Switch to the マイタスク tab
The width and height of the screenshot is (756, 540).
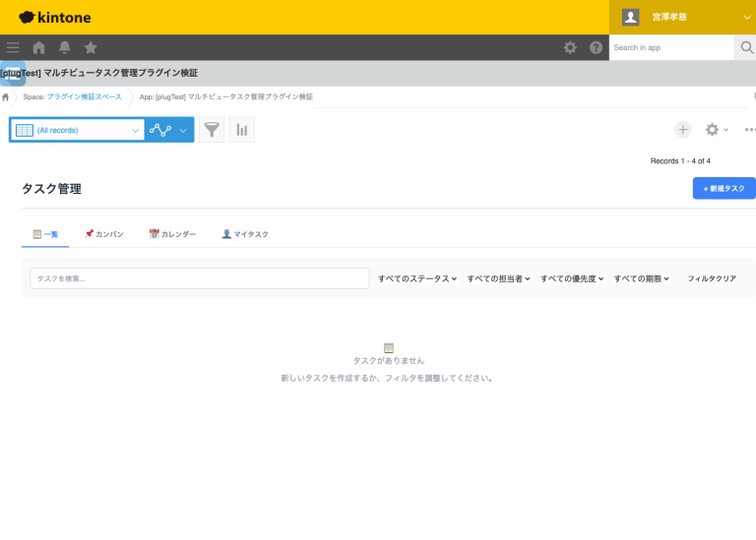(245, 234)
